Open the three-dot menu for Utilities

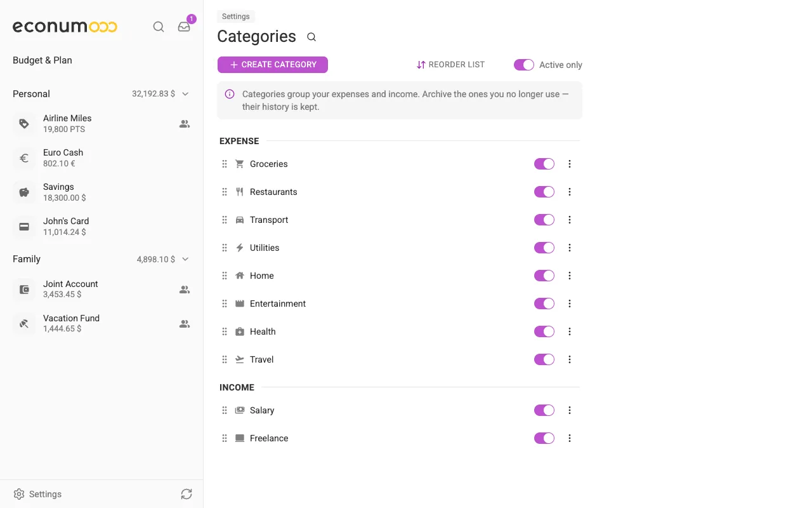pos(570,248)
